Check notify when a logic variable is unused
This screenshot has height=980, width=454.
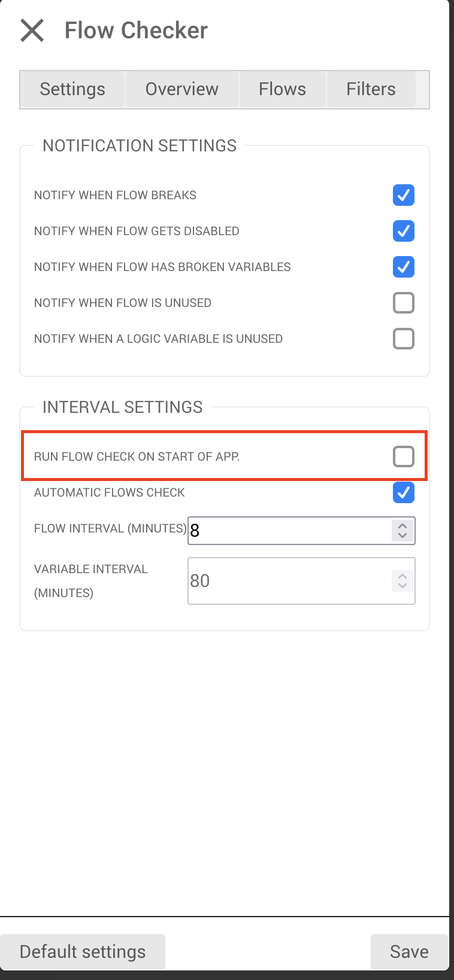point(403,339)
